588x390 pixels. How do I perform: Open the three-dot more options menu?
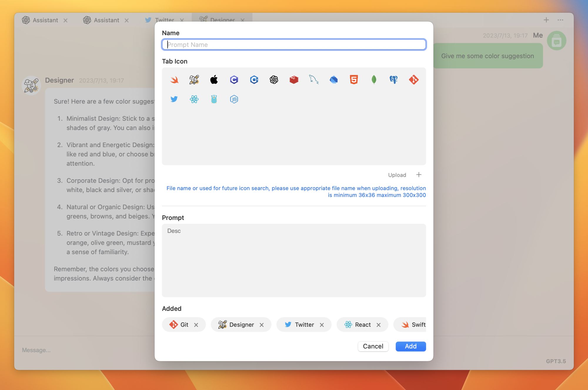[x=560, y=20]
